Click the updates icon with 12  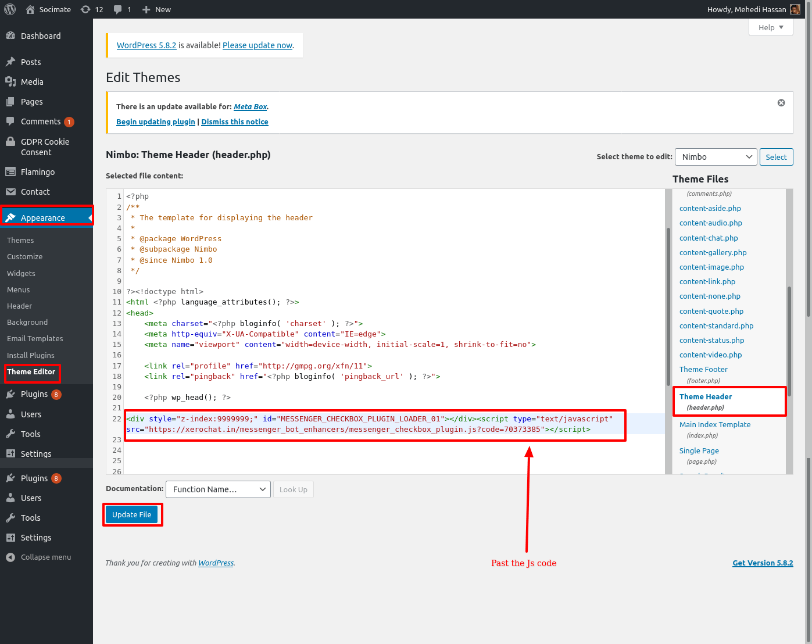[85, 9]
